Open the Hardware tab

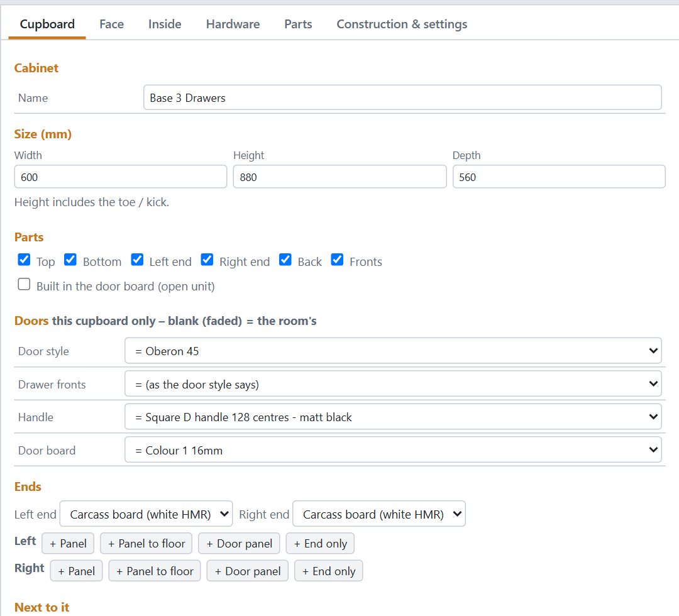click(x=233, y=25)
